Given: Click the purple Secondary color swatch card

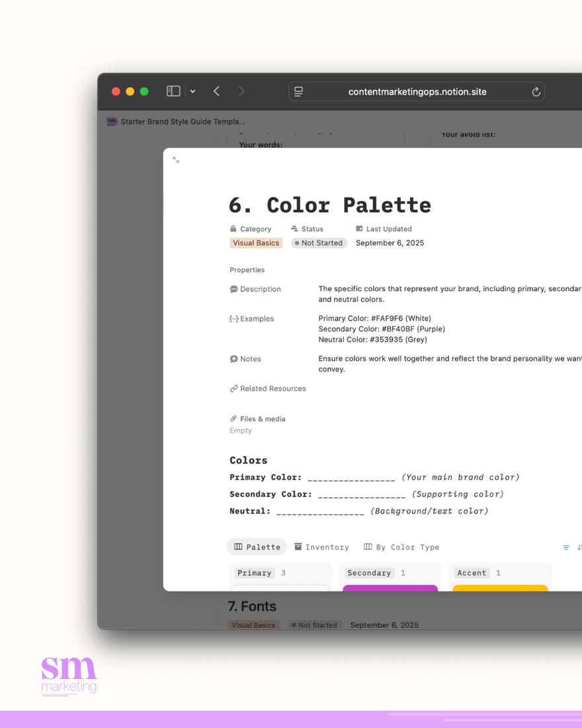Looking at the screenshot, I should [390, 588].
